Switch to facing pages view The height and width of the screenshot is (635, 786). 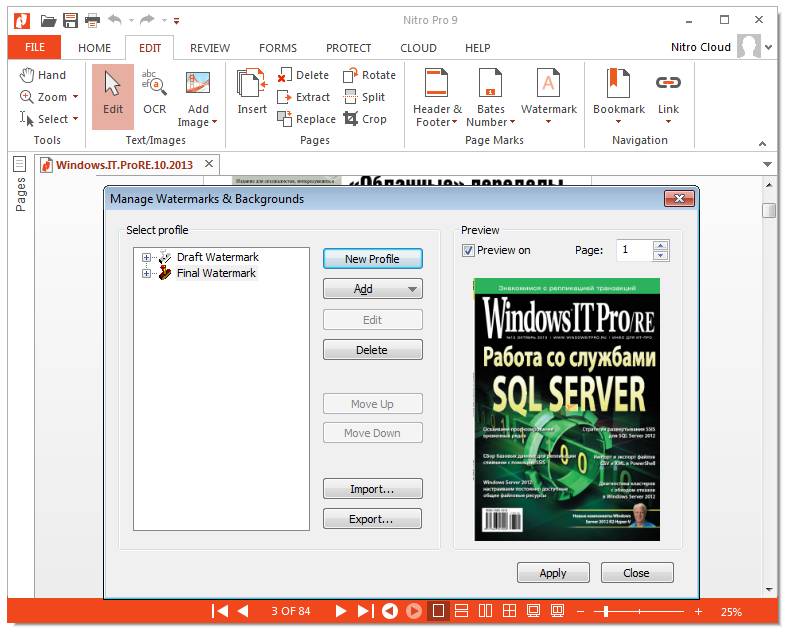[485, 611]
